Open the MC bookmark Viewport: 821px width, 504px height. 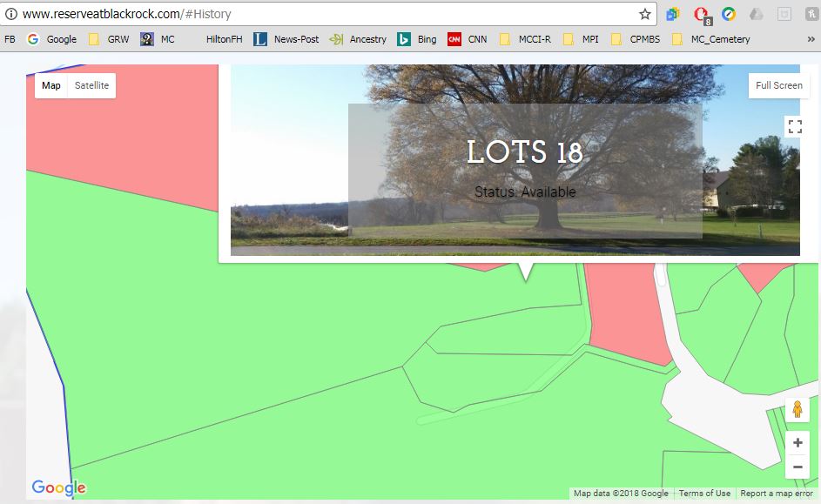[158, 39]
